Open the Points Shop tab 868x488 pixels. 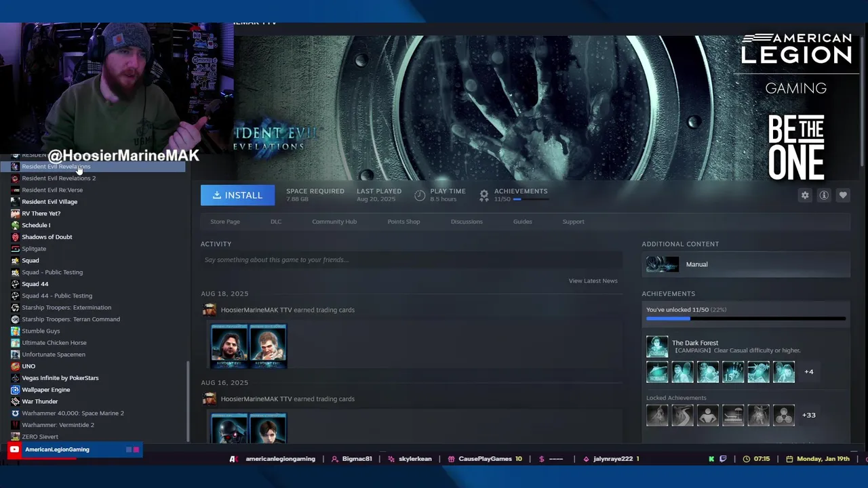(x=403, y=222)
